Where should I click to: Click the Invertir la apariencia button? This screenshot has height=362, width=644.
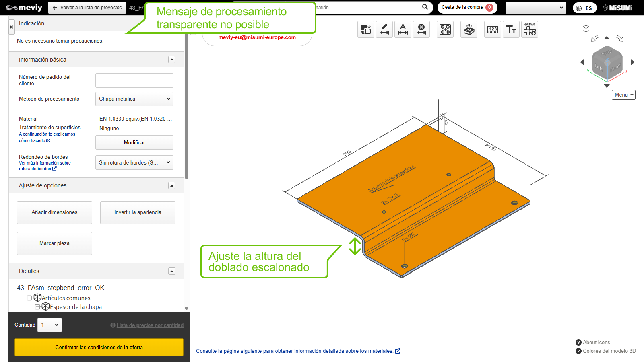pos(138,212)
